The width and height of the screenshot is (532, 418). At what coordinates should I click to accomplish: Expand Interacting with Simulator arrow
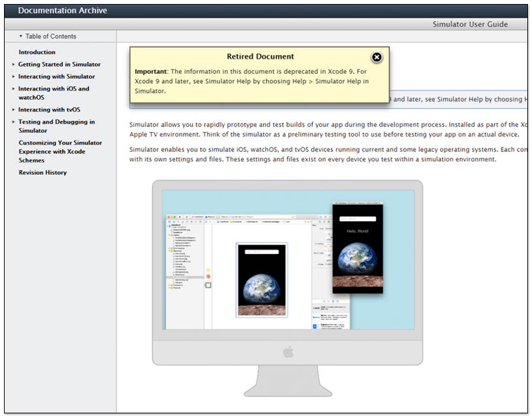click(13, 76)
